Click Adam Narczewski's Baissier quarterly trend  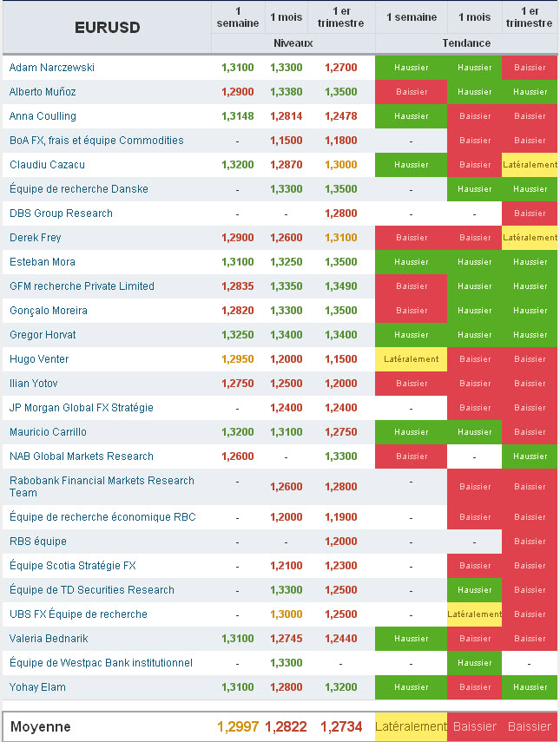pos(530,68)
